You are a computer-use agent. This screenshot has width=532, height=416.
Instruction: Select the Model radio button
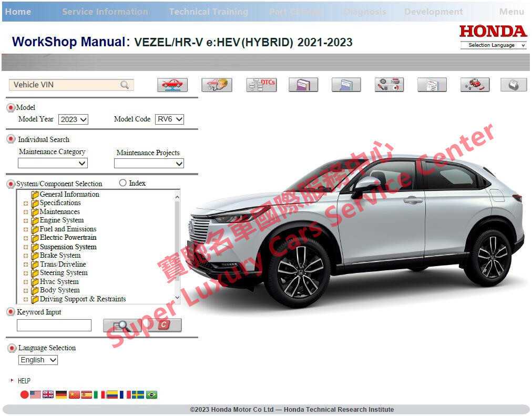(11, 108)
